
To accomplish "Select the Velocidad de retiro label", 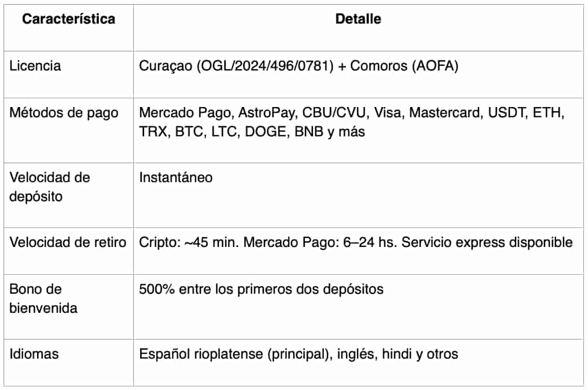I will pyautogui.click(x=67, y=242).
